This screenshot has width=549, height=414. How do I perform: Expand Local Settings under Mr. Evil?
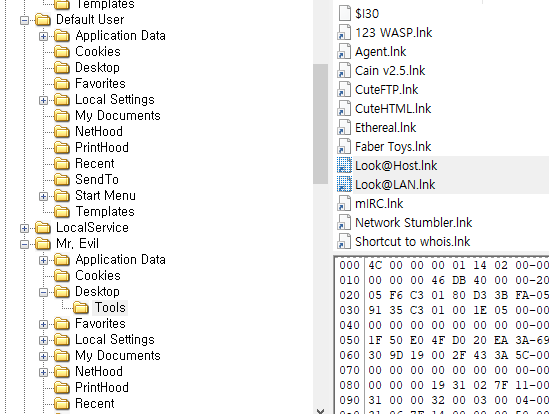click(43, 340)
